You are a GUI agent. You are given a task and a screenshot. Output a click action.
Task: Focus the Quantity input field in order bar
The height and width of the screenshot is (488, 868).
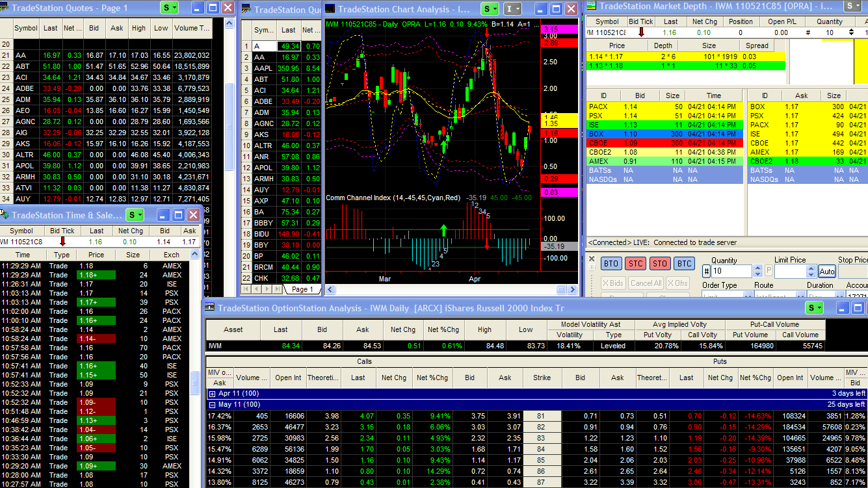(732, 271)
